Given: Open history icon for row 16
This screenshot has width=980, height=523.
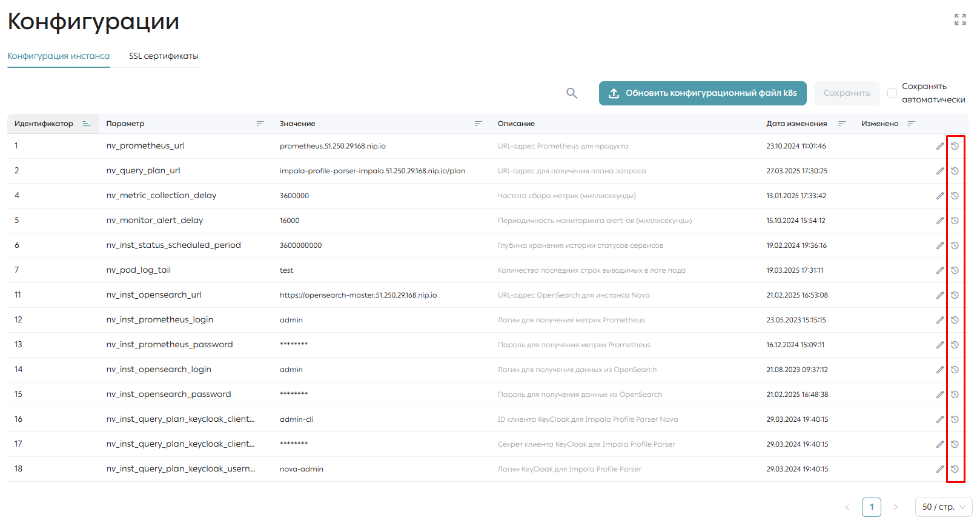Looking at the screenshot, I should tap(955, 419).
